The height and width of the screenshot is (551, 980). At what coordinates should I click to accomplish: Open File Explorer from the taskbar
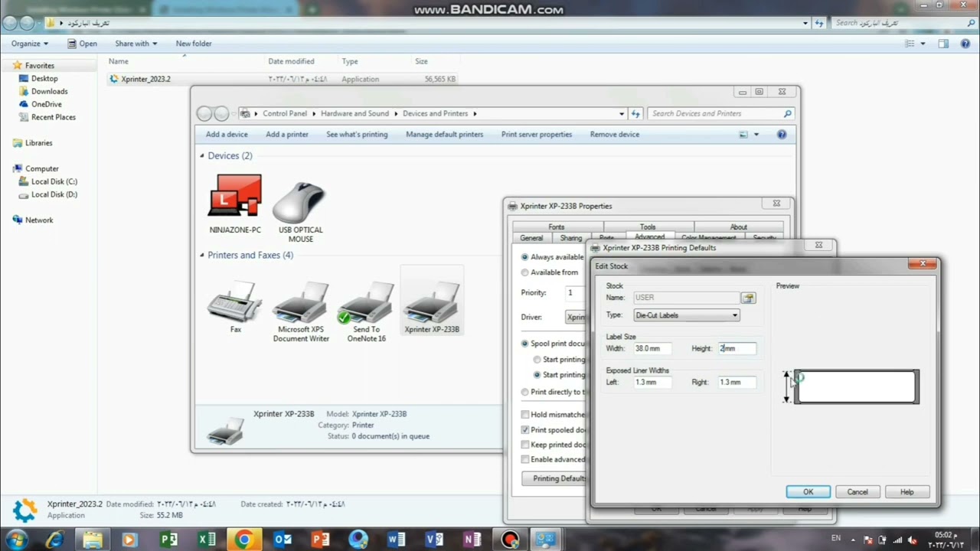coord(93,540)
